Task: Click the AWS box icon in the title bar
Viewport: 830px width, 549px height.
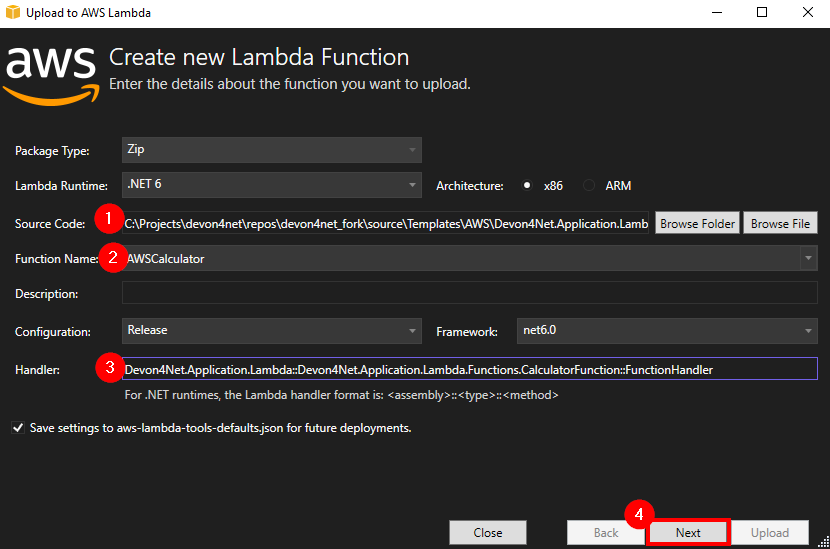Action: (x=13, y=12)
